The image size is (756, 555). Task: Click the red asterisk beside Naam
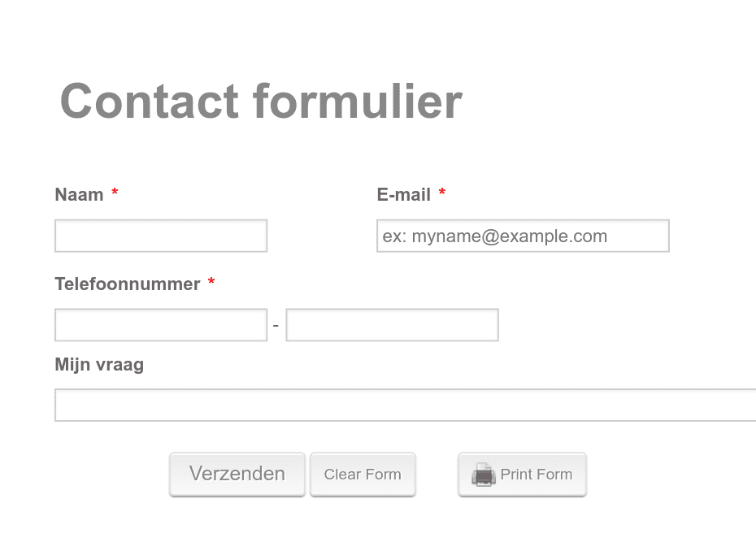tap(115, 193)
